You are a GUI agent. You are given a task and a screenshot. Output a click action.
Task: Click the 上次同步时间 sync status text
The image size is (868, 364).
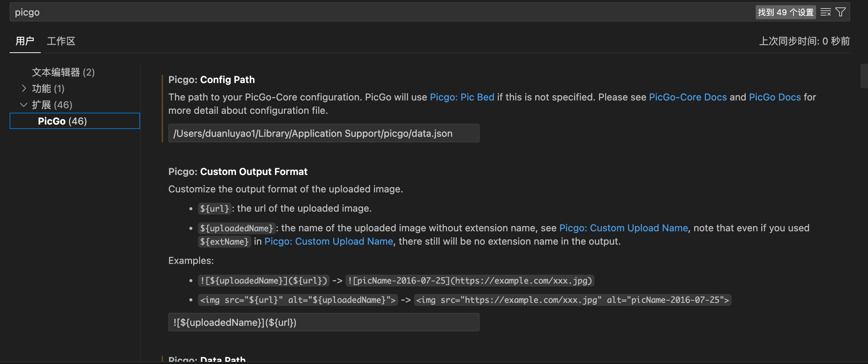[804, 41]
